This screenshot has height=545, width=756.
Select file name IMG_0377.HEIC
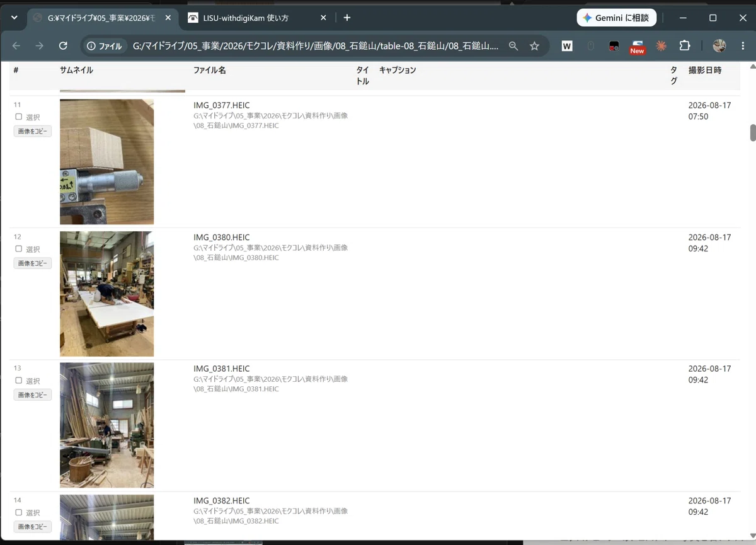pos(222,105)
